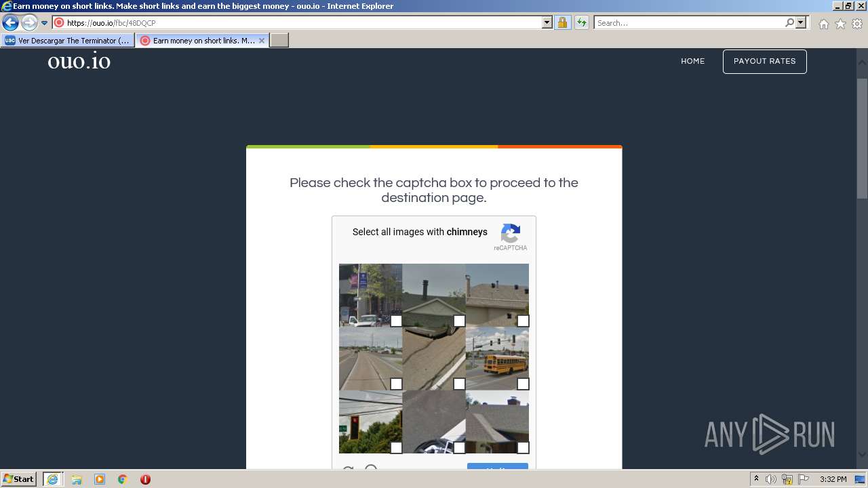Click Internet Explorer taskbar icon

click(52, 479)
